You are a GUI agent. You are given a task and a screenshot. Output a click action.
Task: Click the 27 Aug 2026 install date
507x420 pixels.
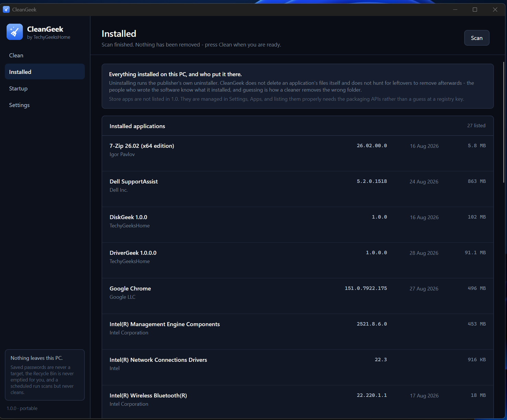424,289
